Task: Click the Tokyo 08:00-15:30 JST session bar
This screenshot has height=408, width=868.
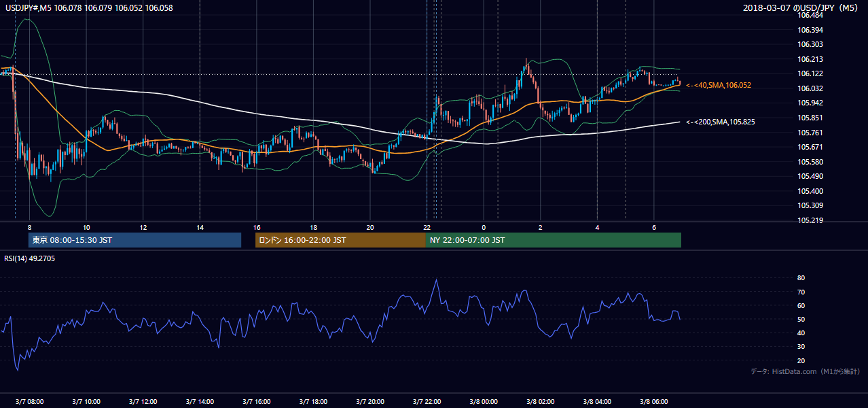Action: pos(134,240)
